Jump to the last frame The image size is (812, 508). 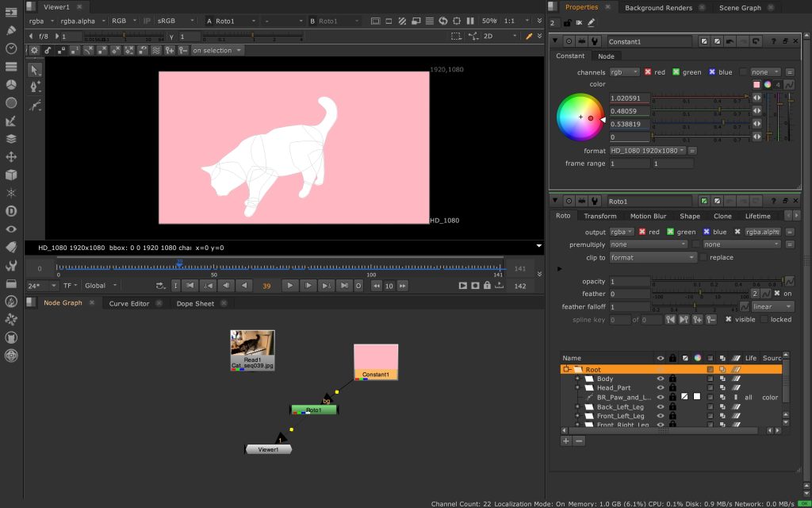click(344, 286)
